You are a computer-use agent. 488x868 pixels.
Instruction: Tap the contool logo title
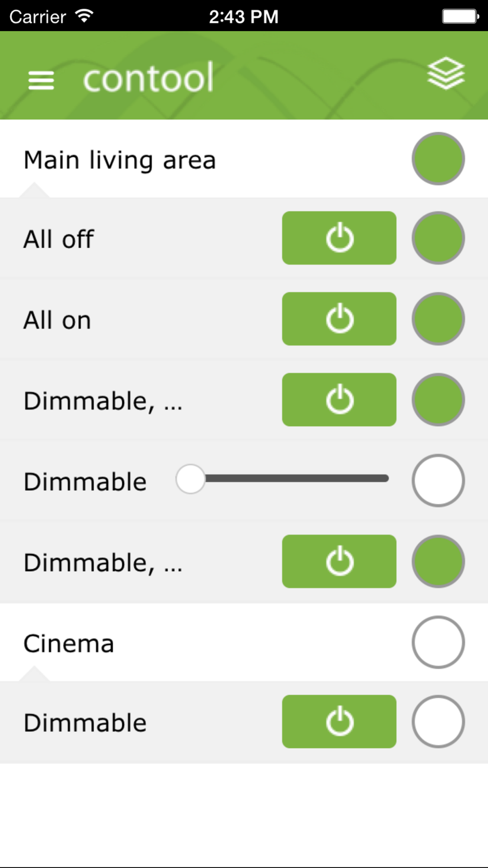(x=148, y=77)
